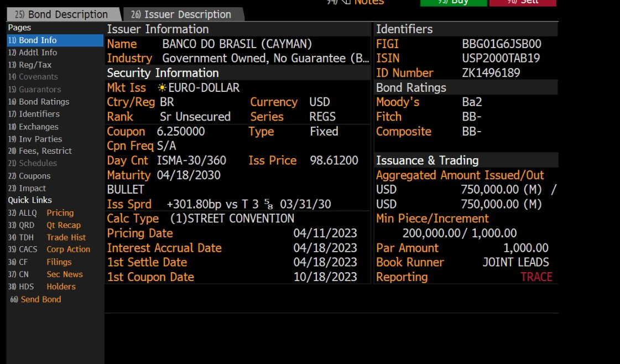Click the Calc Type STREET CONVENTION value
620x364 pixels.
(232, 219)
